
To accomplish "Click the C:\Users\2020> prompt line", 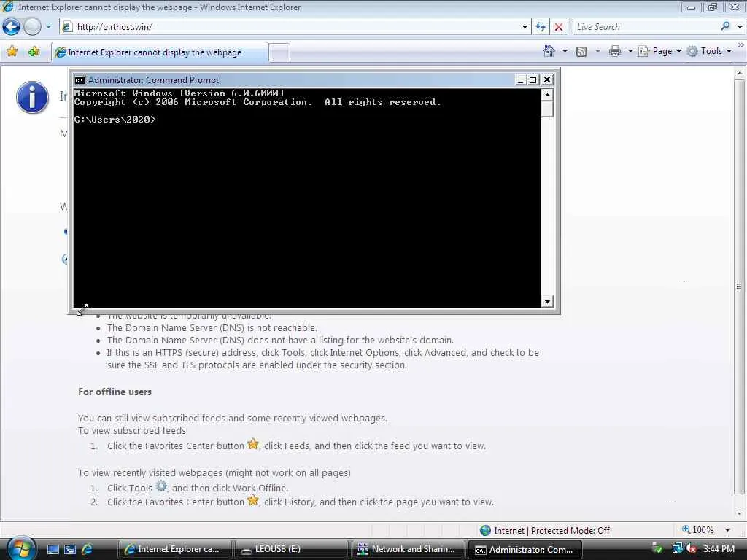I will 115,120.
